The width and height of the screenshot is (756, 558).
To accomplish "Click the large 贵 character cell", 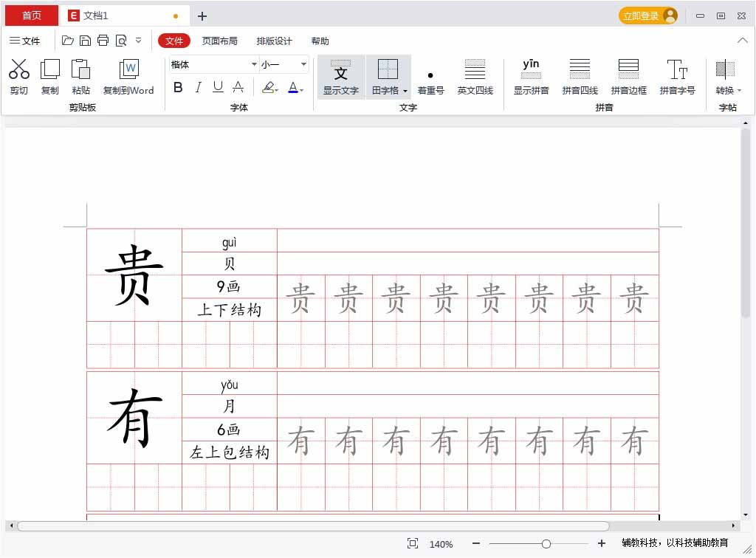I will point(134,275).
